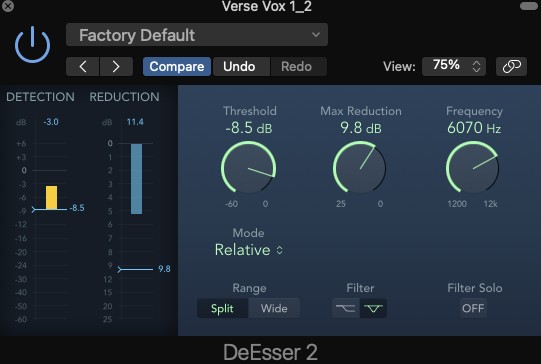Click the Undo button
This screenshot has height=364, width=541.
click(239, 67)
